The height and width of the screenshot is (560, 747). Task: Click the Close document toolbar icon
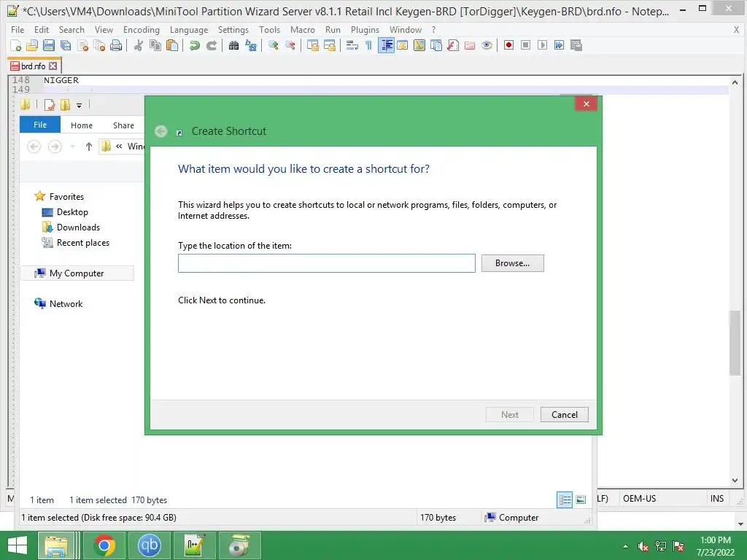pyautogui.click(x=82, y=45)
